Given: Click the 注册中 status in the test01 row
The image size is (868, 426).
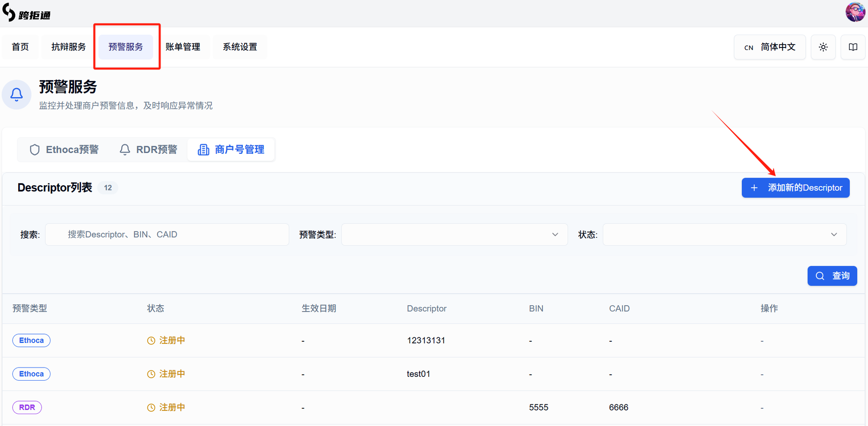Looking at the screenshot, I should point(166,374).
